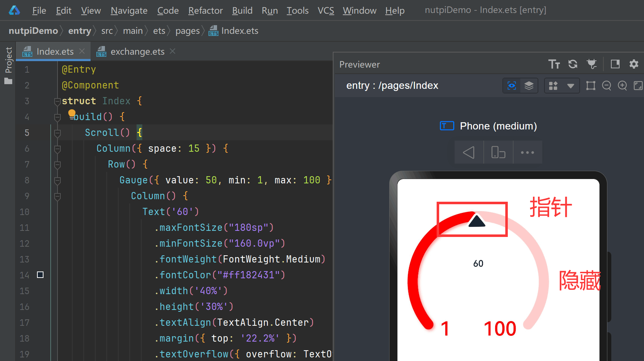The image size is (644, 361).
Task: Rotate the preview device
Action: [x=498, y=152]
